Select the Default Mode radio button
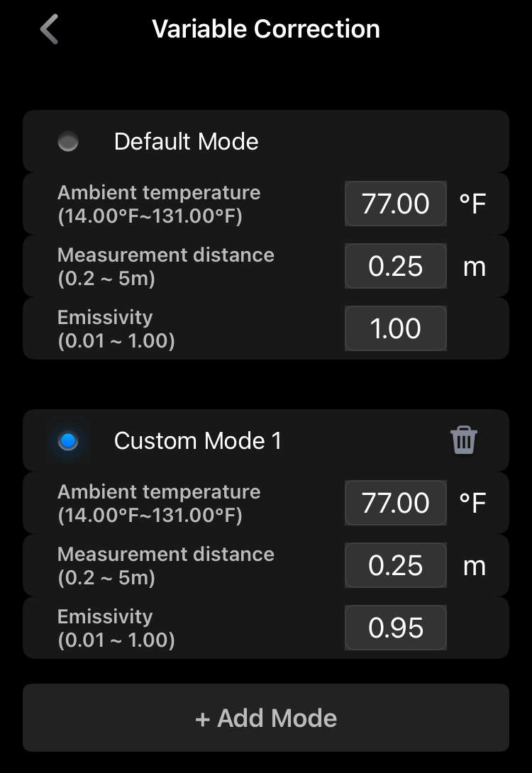This screenshot has width=532, height=773. 68,142
